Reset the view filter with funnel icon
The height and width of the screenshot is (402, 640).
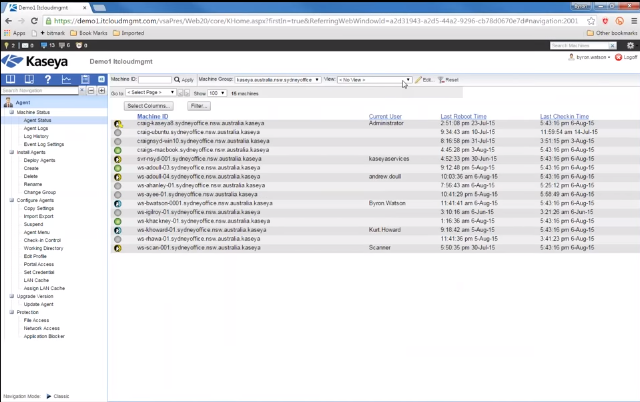click(441, 79)
